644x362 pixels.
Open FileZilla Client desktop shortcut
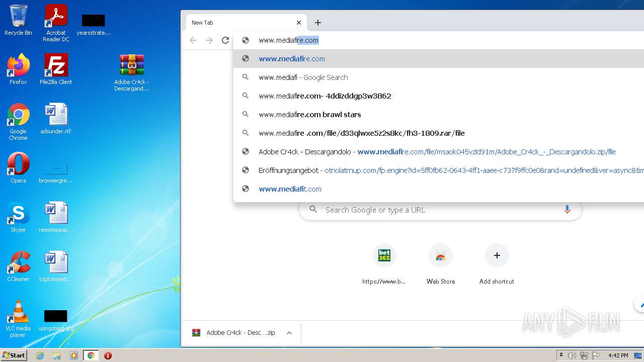point(56,69)
